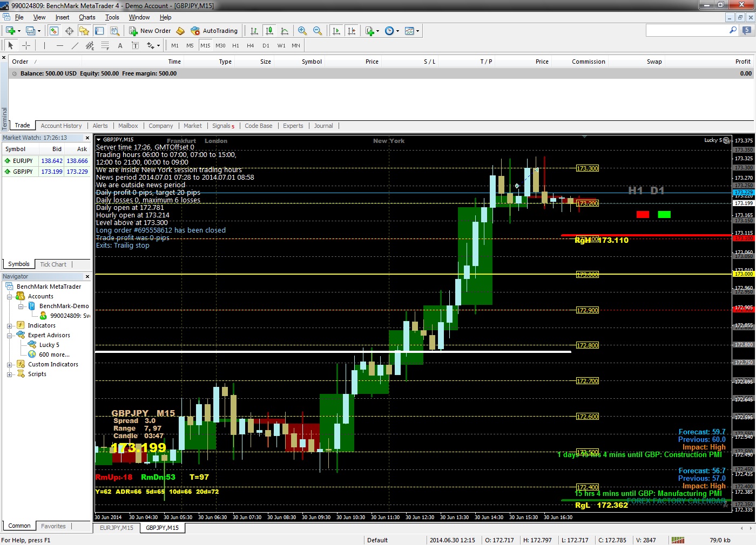
Task: Toggle the Data Window crosshair icon
Action: point(69,31)
